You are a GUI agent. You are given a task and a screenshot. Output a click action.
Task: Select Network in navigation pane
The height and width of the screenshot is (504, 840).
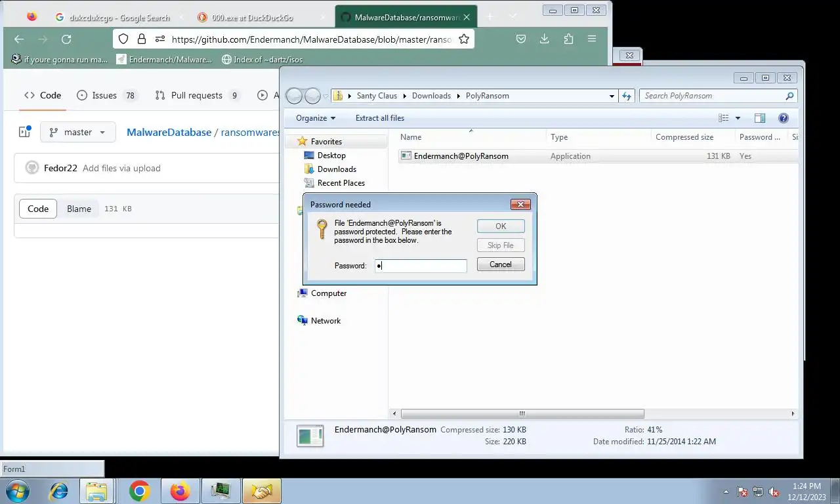click(325, 321)
